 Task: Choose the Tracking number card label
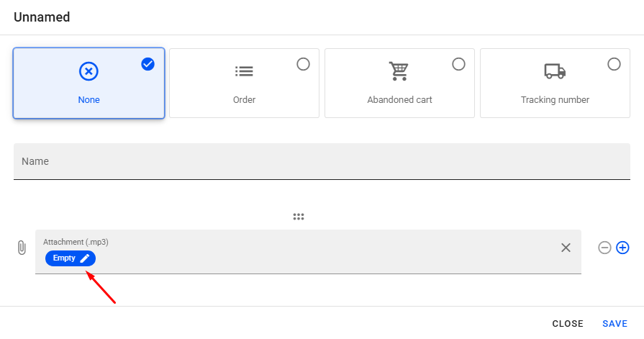click(x=555, y=100)
